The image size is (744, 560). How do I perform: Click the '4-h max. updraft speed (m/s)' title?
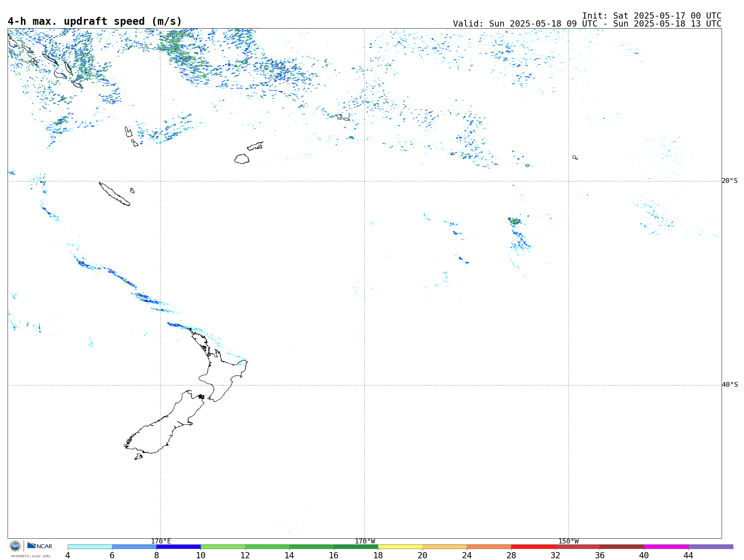(x=95, y=21)
